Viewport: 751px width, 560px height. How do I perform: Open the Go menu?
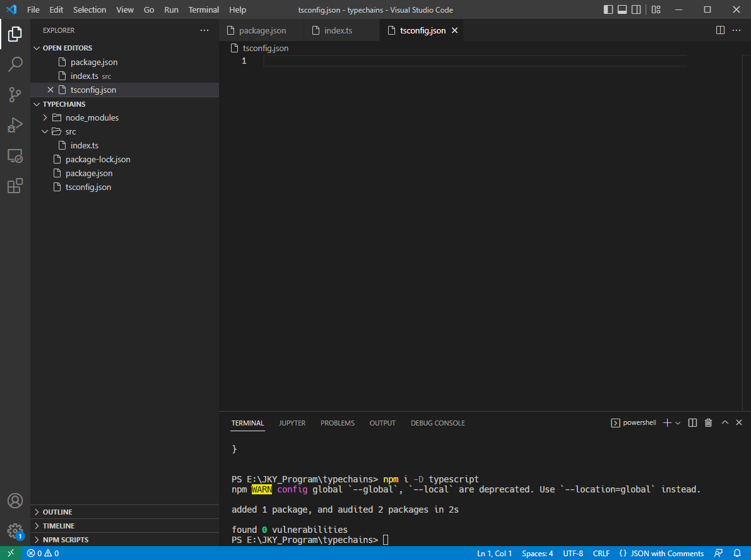coord(149,9)
